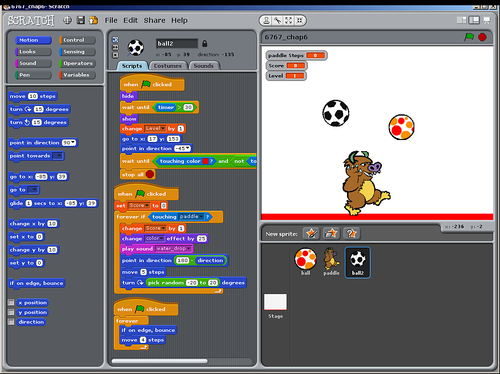Click the sprite lock icon
The height and width of the screenshot is (374, 500).
[x=205, y=44]
